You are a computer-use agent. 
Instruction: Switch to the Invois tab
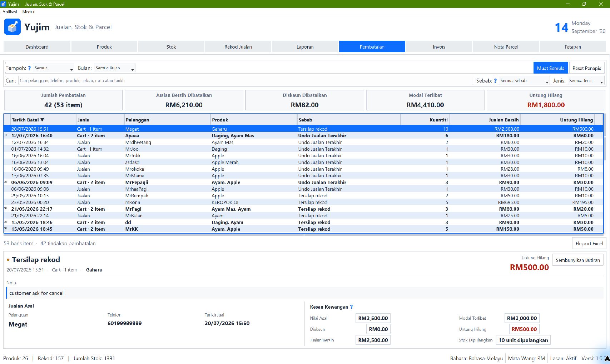click(439, 47)
